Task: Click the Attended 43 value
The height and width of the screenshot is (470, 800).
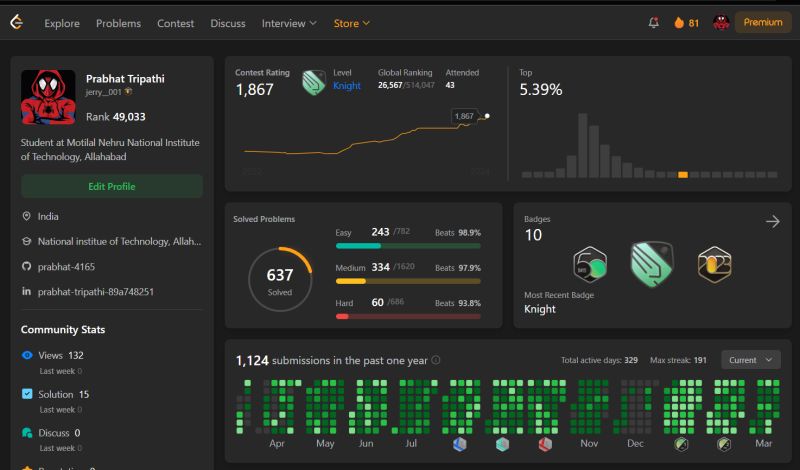Action: click(x=450, y=85)
